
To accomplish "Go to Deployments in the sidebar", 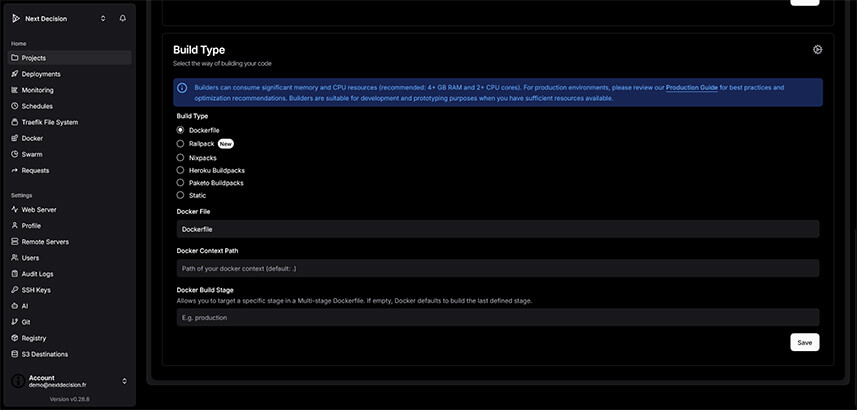I will pyautogui.click(x=70, y=74).
